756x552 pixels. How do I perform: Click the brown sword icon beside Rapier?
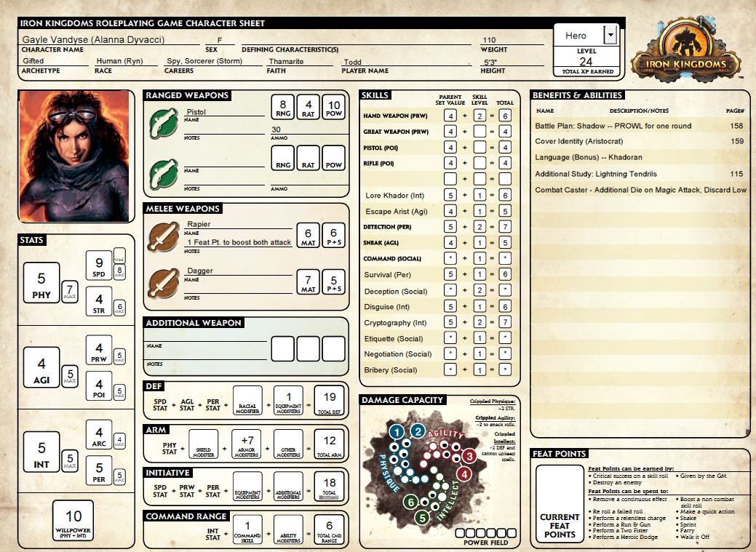coord(164,236)
